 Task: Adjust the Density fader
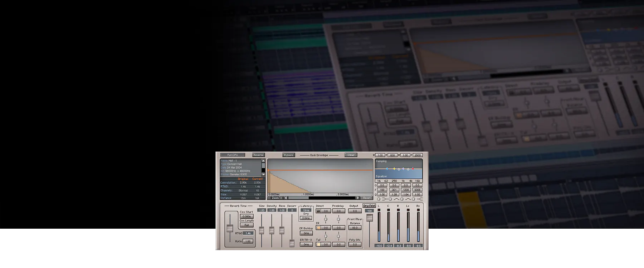pyautogui.click(x=272, y=230)
